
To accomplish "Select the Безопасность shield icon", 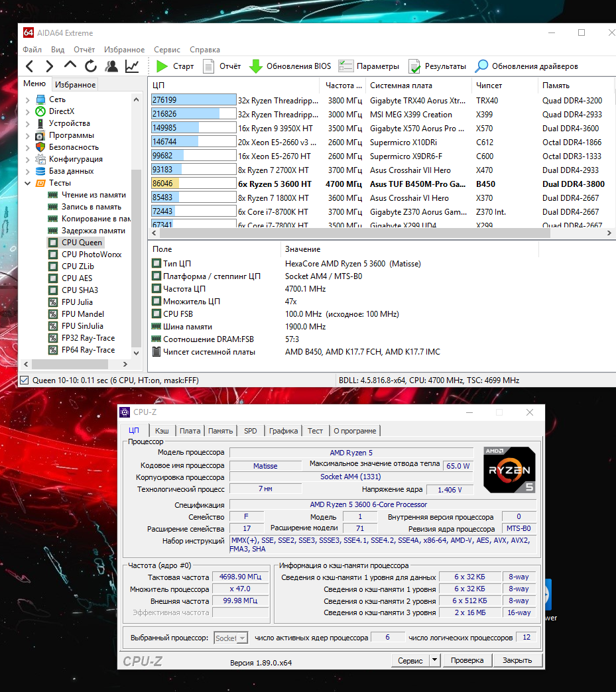I will click(x=40, y=147).
